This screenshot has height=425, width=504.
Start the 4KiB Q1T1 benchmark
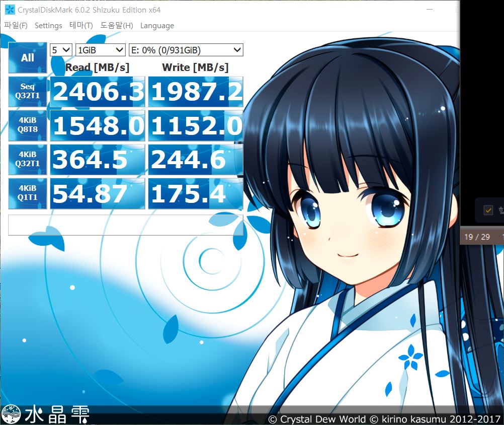(x=28, y=193)
